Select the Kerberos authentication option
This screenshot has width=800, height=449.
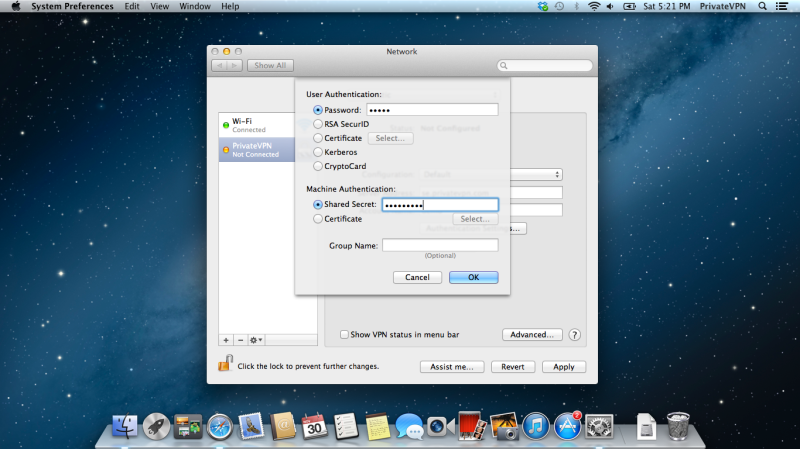click(318, 152)
